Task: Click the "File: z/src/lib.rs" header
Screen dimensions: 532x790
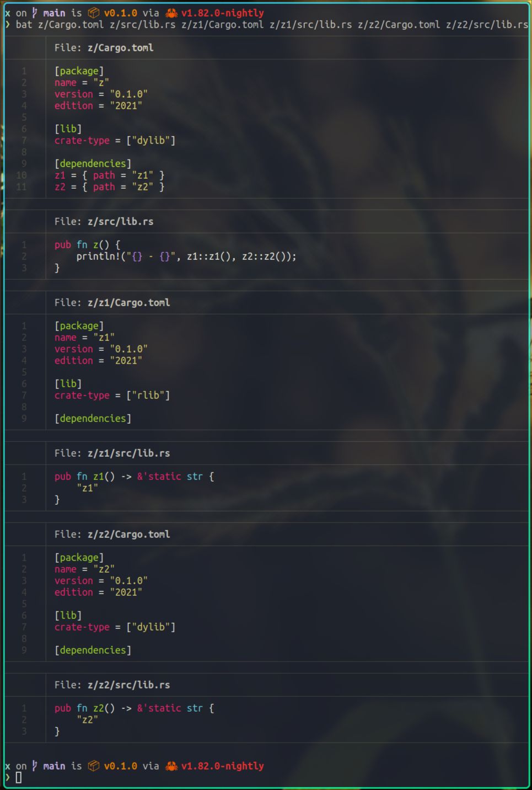Action: pos(104,222)
